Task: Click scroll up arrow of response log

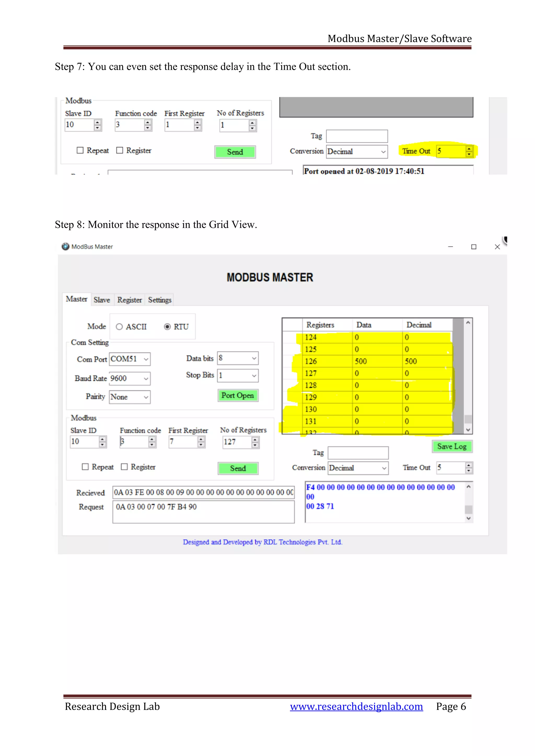Action: (x=468, y=486)
